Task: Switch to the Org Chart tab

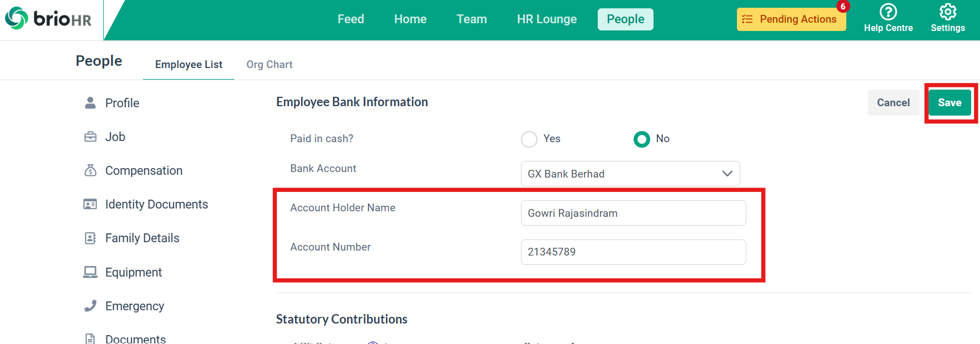Action: (x=270, y=65)
